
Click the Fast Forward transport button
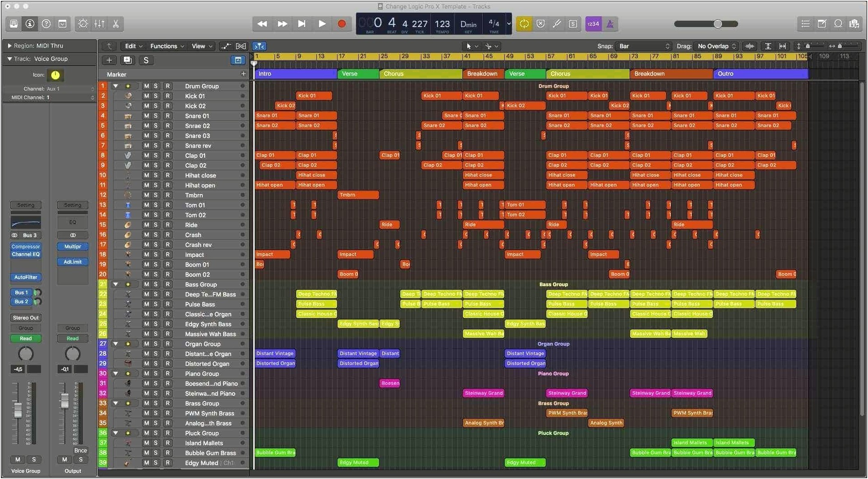[282, 24]
